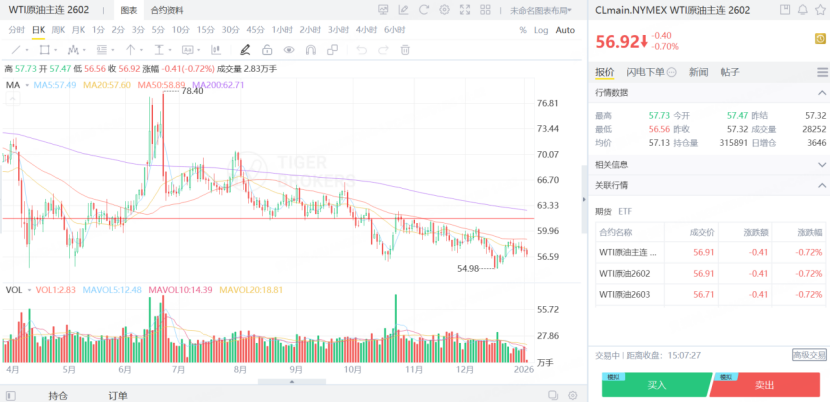The image size is (830, 402).
Task: Toggle Log scale
Action: point(541,30)
